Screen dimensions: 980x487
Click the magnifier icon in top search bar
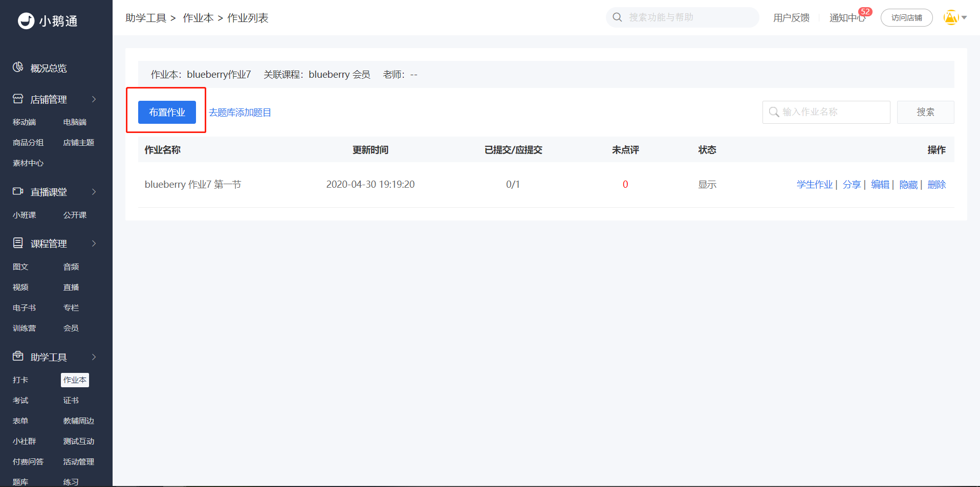[x=618, y=17]
